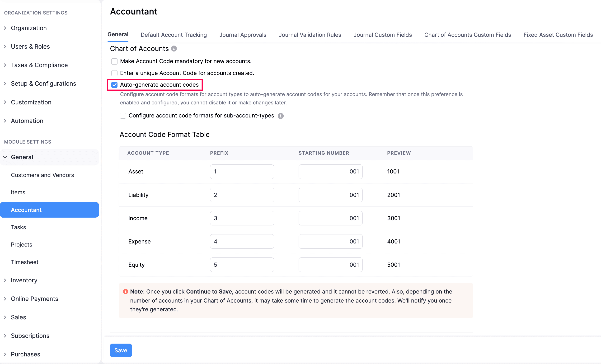Click the info icon beside Chart of Accounts

(x=174, y=48)
